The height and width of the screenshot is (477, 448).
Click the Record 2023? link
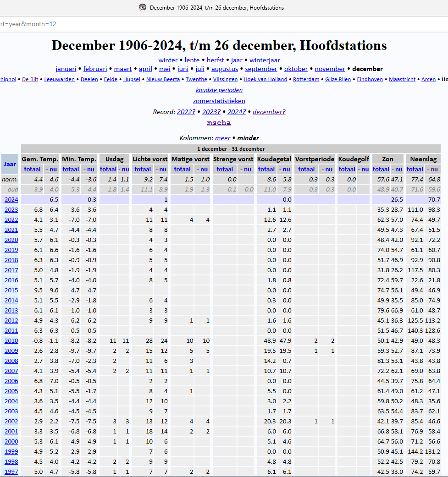[211, 112]
